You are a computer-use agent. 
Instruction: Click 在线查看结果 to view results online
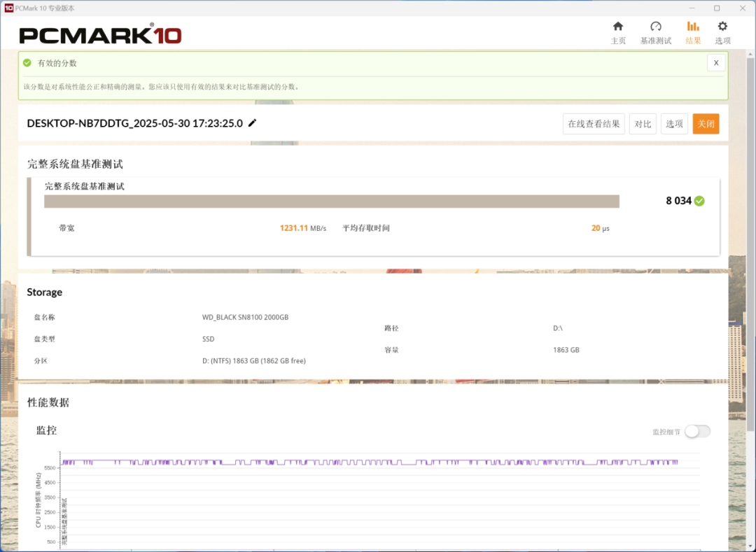click(x=594, y=124)
